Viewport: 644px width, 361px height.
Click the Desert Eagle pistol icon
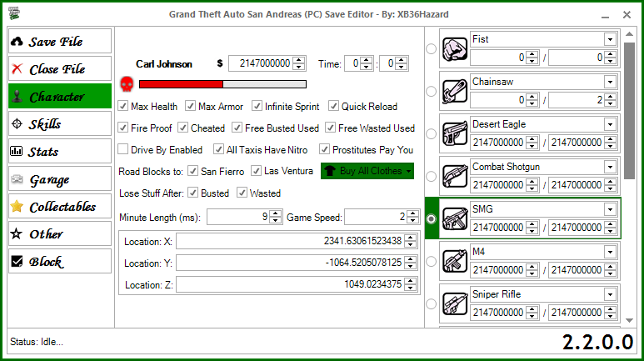[x=455, y=133]
